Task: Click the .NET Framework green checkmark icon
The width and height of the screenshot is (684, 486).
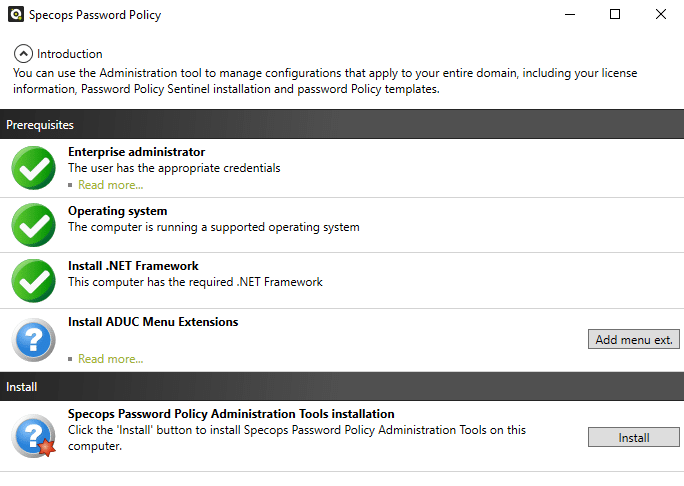Action: 34,281
